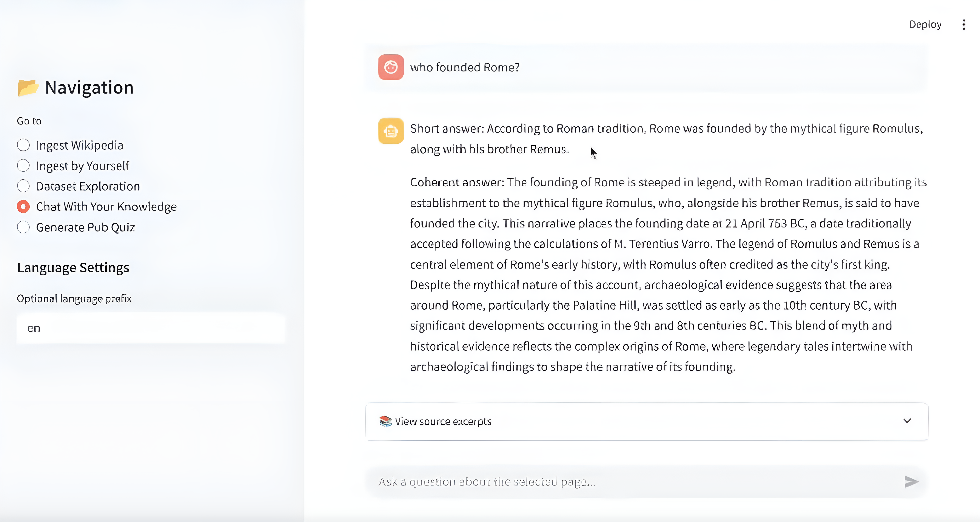Choose the Dataset Exploration radio button
This screenshot has height=522, width=980.
click(x=24, y=186)
